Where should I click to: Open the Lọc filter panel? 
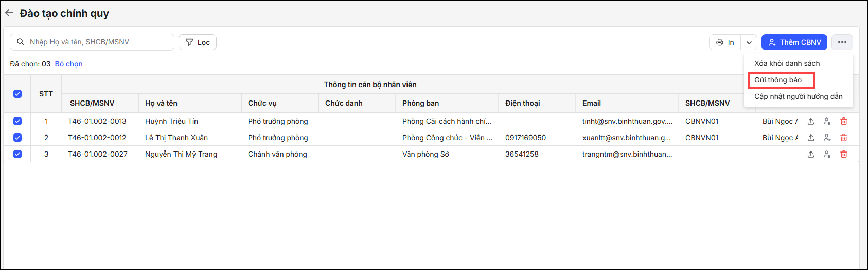[198, 42]
